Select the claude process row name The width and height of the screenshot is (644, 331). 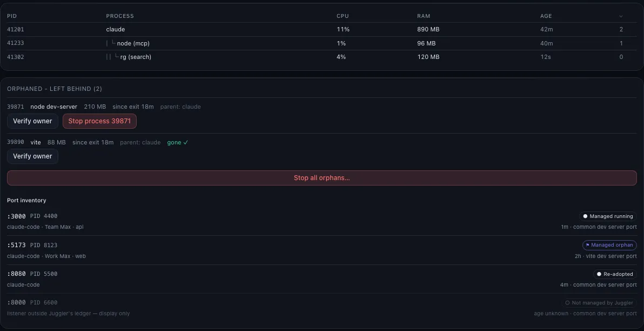116,30
